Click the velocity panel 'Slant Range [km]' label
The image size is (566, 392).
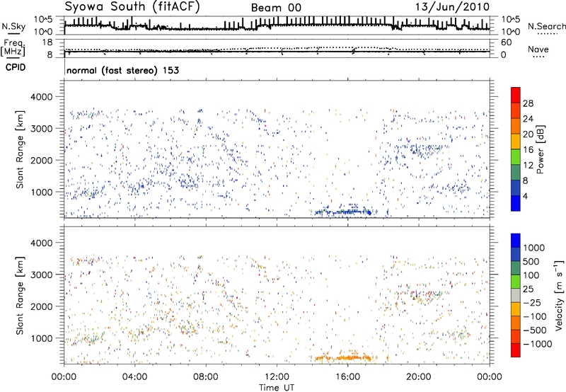21,296
